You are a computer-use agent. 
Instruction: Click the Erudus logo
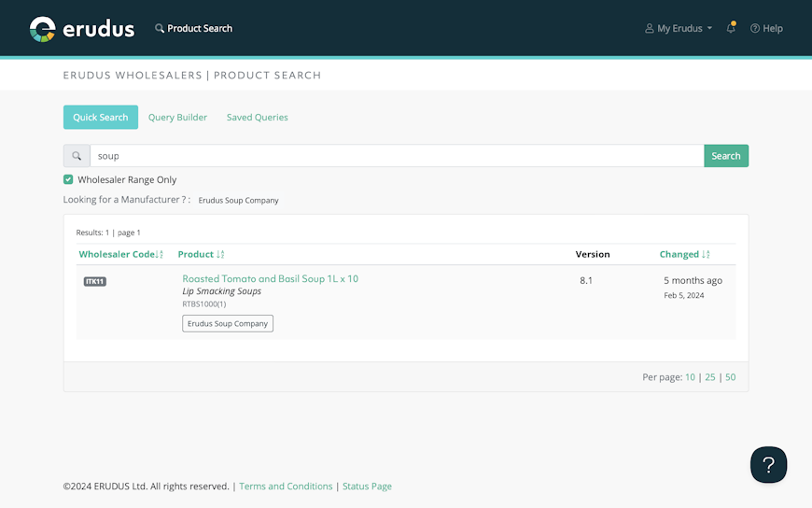(82, 29)
